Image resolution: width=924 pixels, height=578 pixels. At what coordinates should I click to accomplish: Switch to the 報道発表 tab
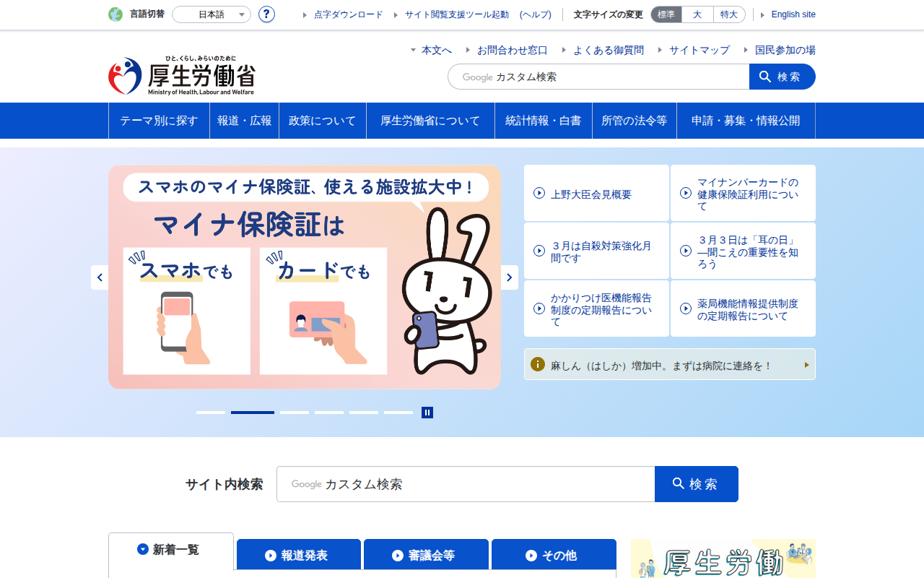tap(299, 555)
